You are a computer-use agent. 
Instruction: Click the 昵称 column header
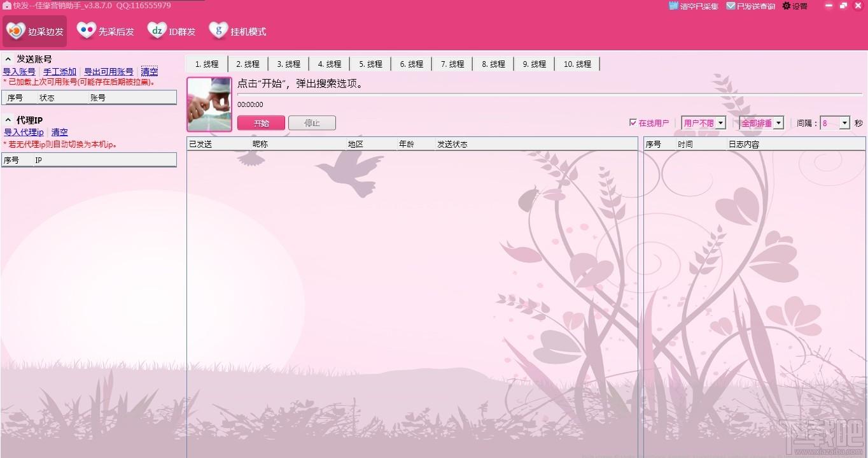(x=298, y=145)
